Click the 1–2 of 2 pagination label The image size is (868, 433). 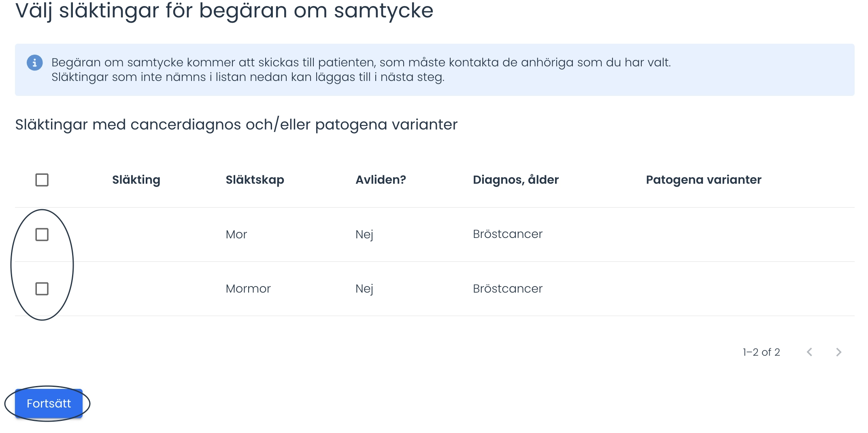point(761,352)
